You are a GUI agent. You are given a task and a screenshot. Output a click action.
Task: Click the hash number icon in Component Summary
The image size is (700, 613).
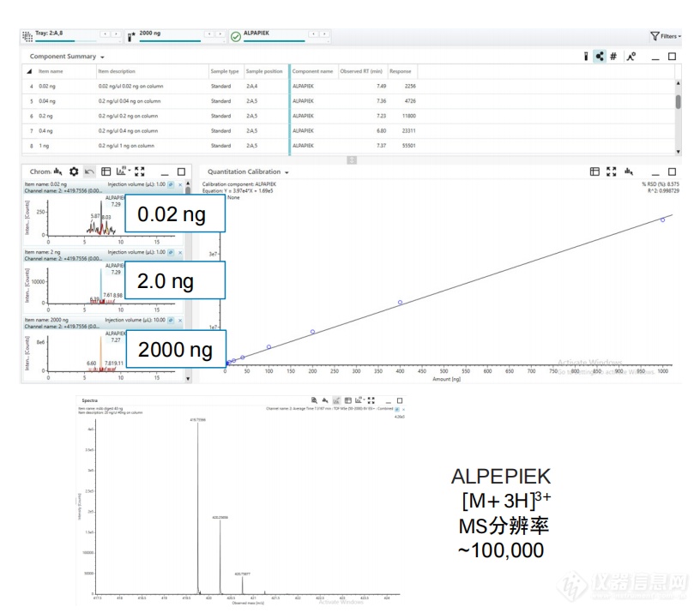click(x=613, y=57)
